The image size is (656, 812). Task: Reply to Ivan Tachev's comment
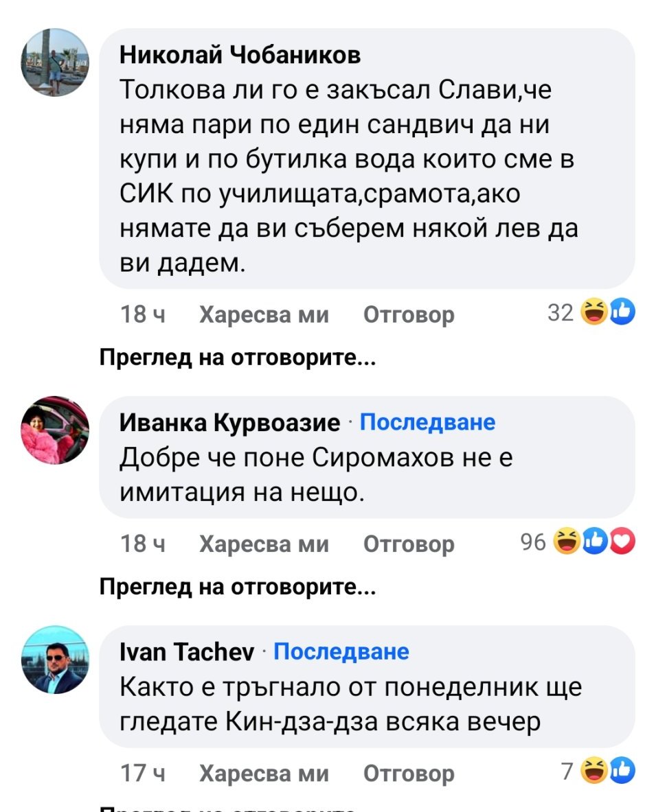[408, 774]
